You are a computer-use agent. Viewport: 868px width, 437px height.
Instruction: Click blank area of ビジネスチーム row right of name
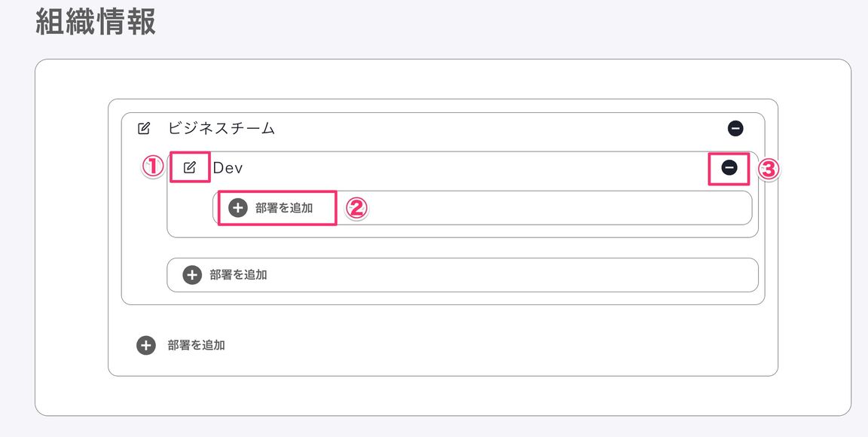point(498,129)
